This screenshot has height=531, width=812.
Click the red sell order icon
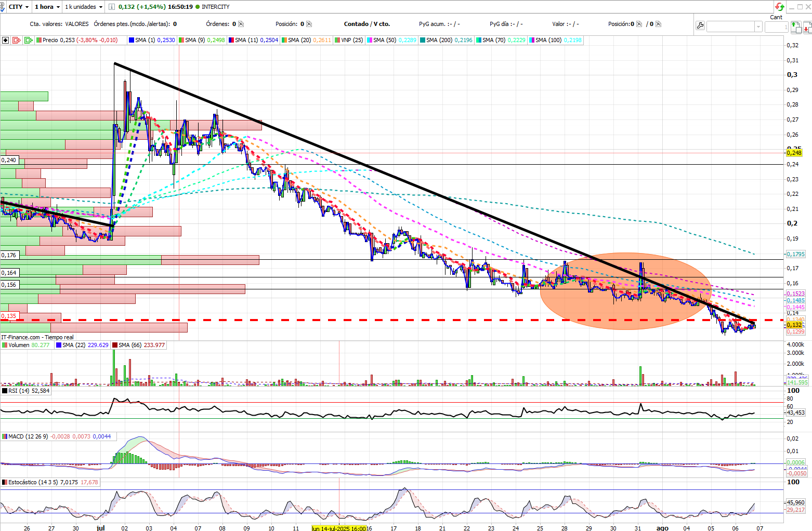click(806, 26)
